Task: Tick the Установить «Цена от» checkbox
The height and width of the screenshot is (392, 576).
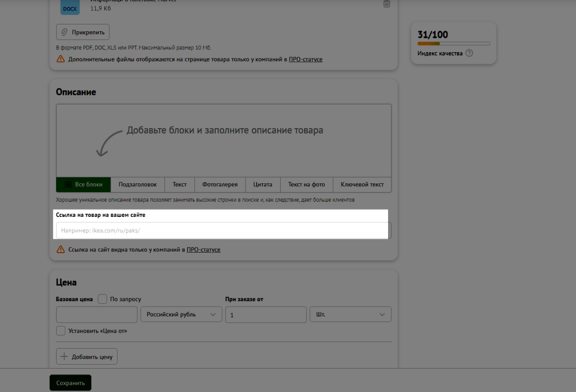Action: click(61, 331)
